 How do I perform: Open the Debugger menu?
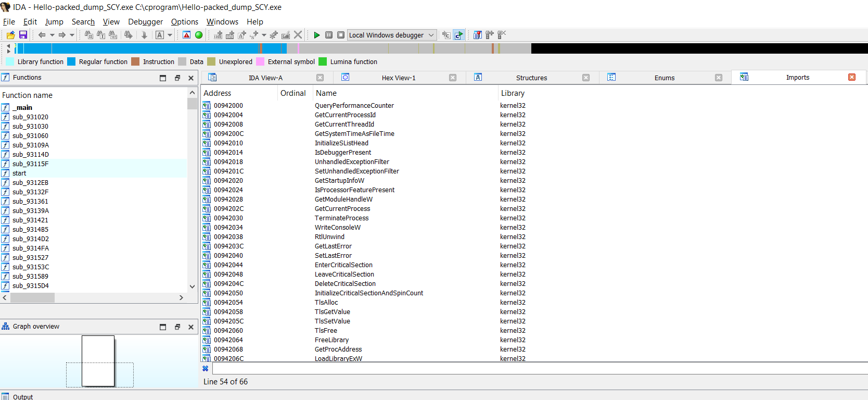tap(145, 22)
